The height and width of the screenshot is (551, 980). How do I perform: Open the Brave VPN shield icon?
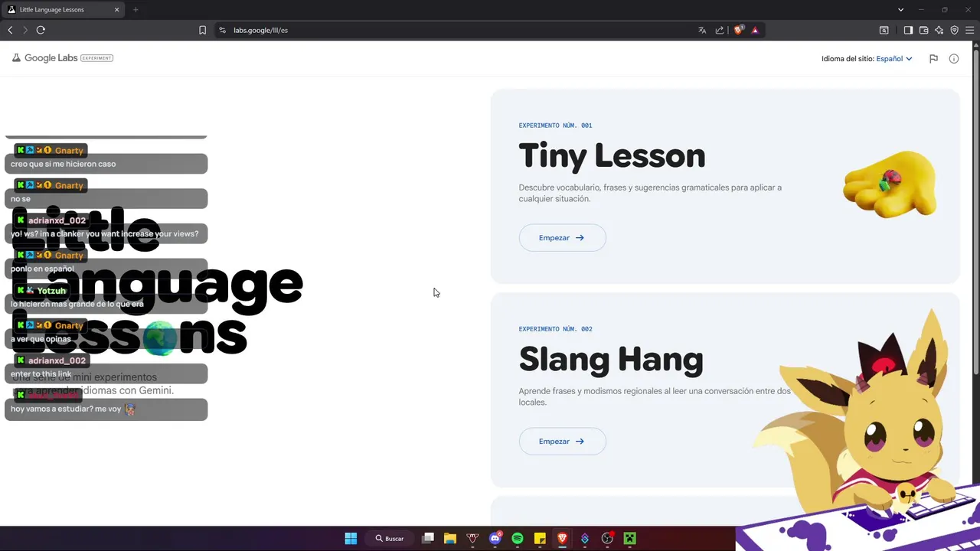coord(954,30)
